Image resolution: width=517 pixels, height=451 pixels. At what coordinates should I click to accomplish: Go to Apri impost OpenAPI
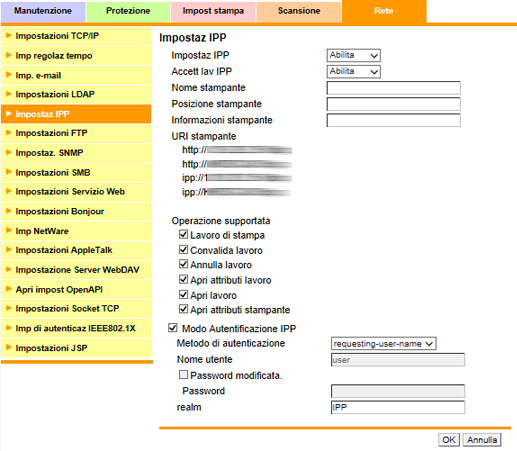[76, 289]
